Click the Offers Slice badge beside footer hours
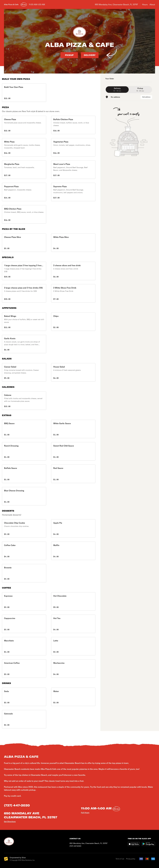Viewport: 159px width, 868px height. [x=116, y=808]
